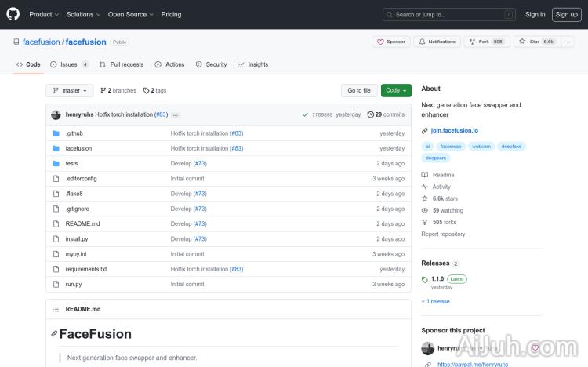Open the Product menu in header

pos(43,14)
